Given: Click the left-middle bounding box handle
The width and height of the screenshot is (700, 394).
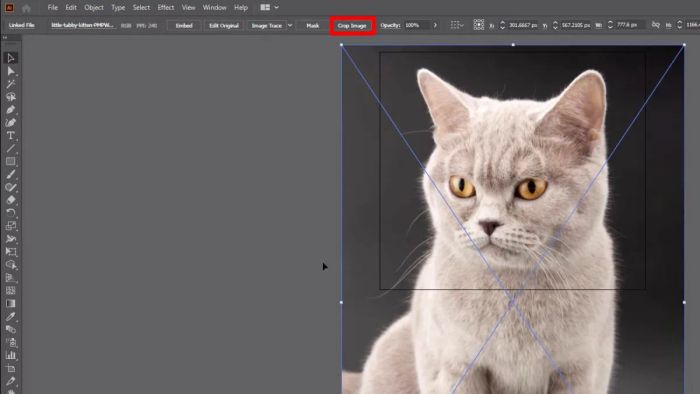Looking at the screenshot, I should tap(342, 302).
